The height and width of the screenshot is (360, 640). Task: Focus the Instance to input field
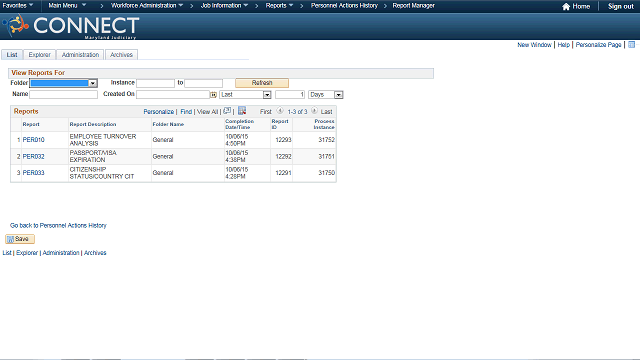click(x=204, y=83)
